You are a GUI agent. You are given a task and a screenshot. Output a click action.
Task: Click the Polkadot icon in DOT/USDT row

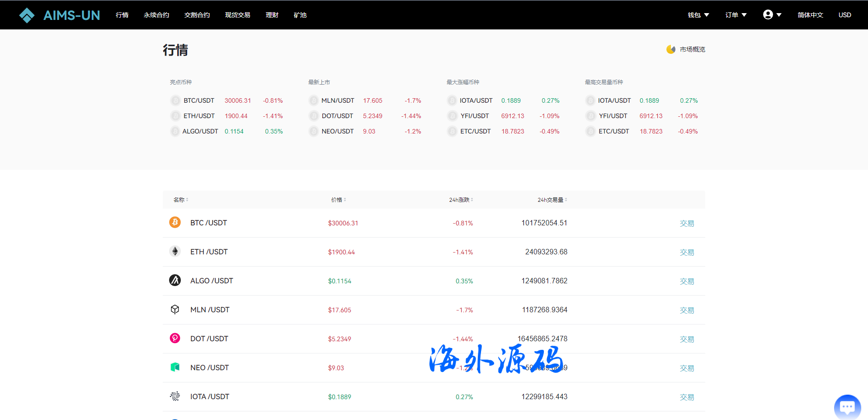(175, 338)
